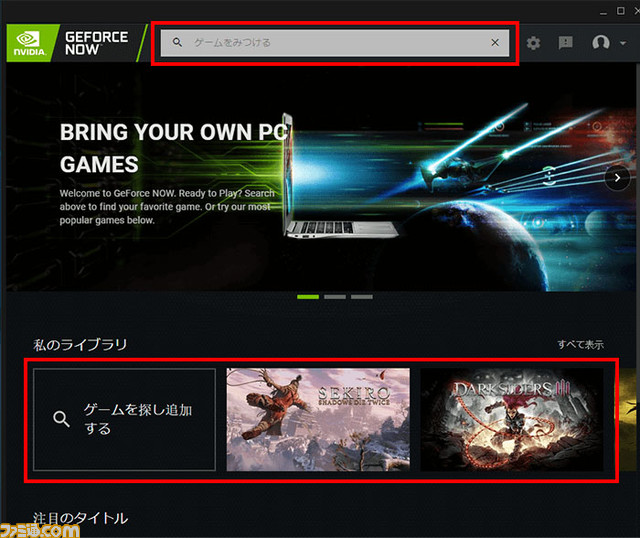Expand the account dropdown arrow

(623, 43)
